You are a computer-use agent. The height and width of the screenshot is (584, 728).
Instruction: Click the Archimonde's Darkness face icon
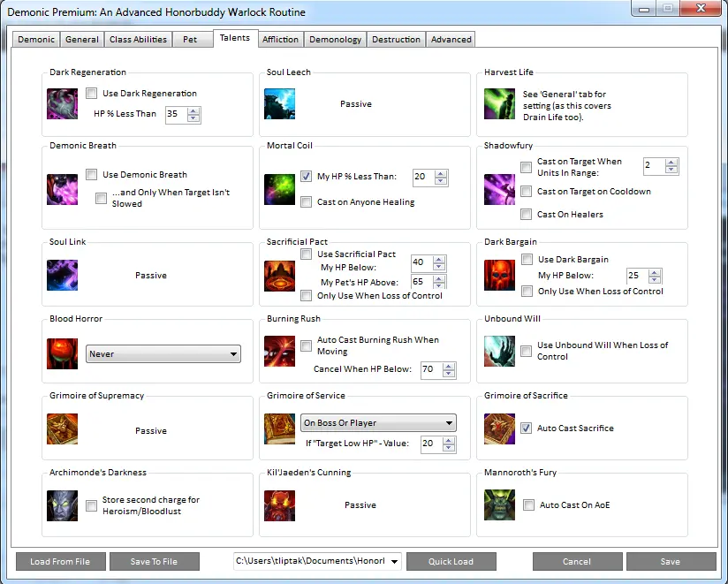tap(62, 505)
